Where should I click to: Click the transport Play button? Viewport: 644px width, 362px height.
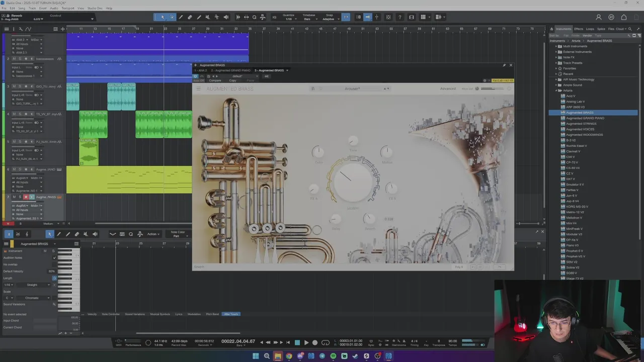(306, 343)
